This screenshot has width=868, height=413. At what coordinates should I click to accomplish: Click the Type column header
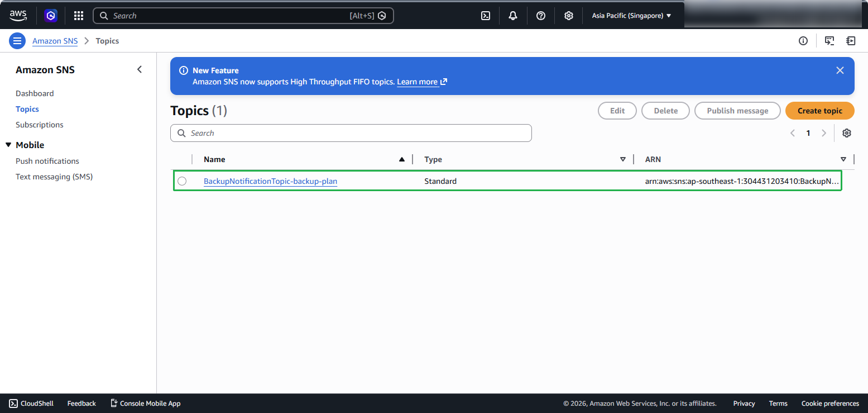tap(433, 159)
